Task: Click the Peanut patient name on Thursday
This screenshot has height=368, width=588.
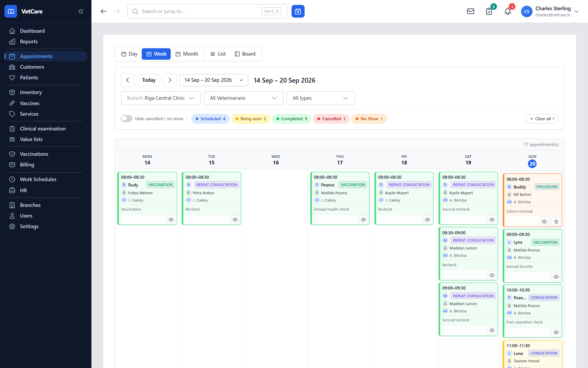Action: [x=327, y=185]
